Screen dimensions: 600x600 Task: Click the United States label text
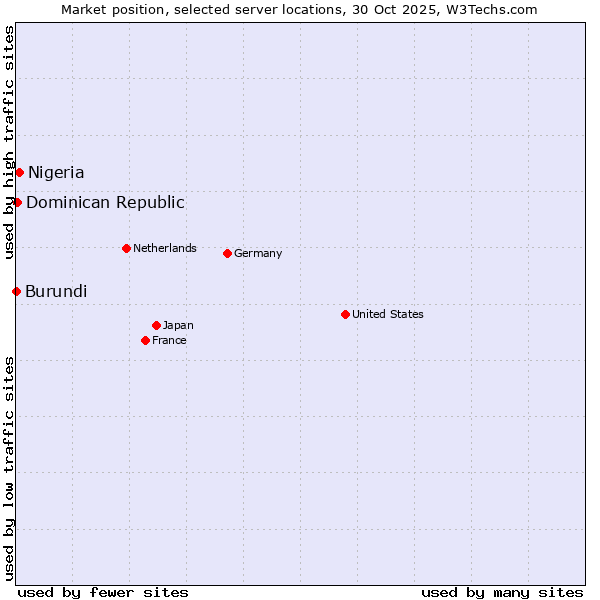pyautogui.click(x=388, y=314)
